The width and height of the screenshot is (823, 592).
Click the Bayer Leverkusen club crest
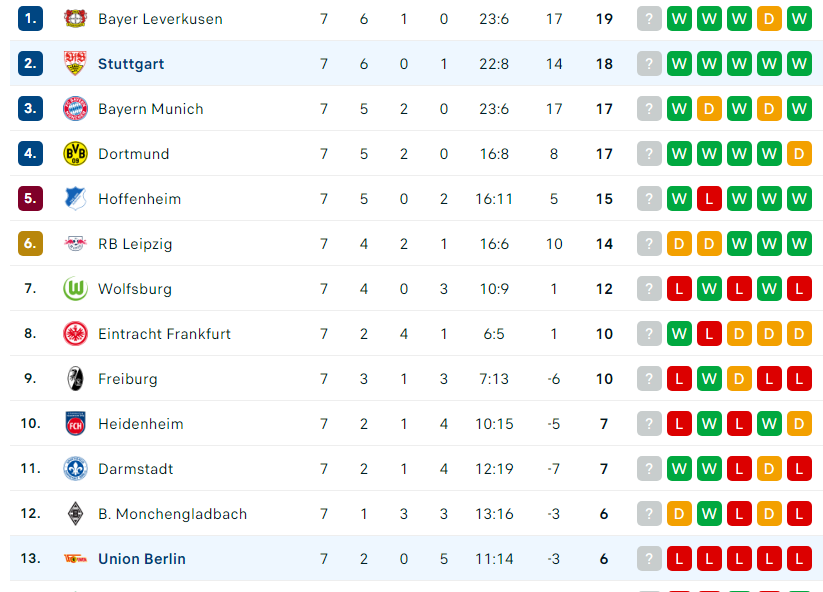pyautogui.click(x=75, y=19)
